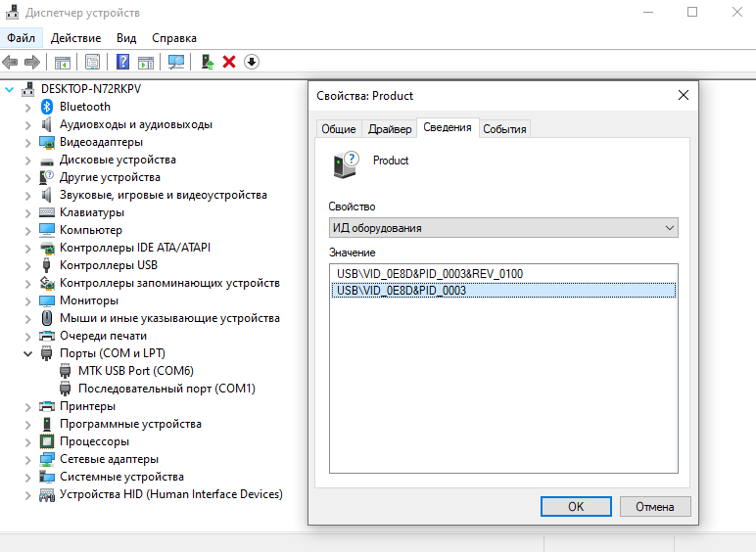Viewport: 756px width, 552px height.
Task: Select the Сведения tab
Action: [x=448, y=127]
